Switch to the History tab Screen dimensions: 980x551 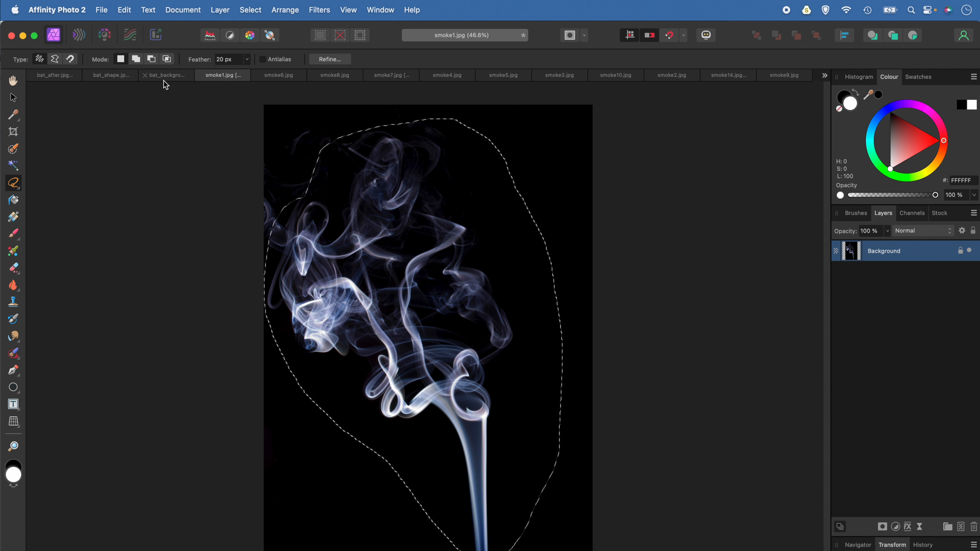coord(923,545)
